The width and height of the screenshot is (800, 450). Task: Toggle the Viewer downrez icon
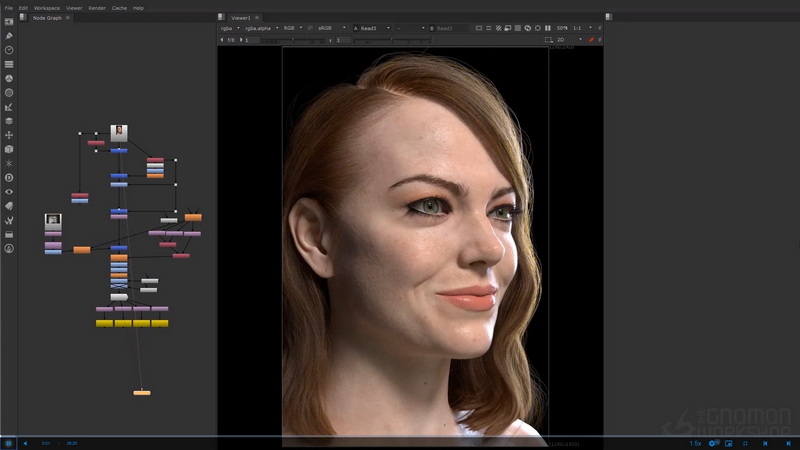pos(508,28)
